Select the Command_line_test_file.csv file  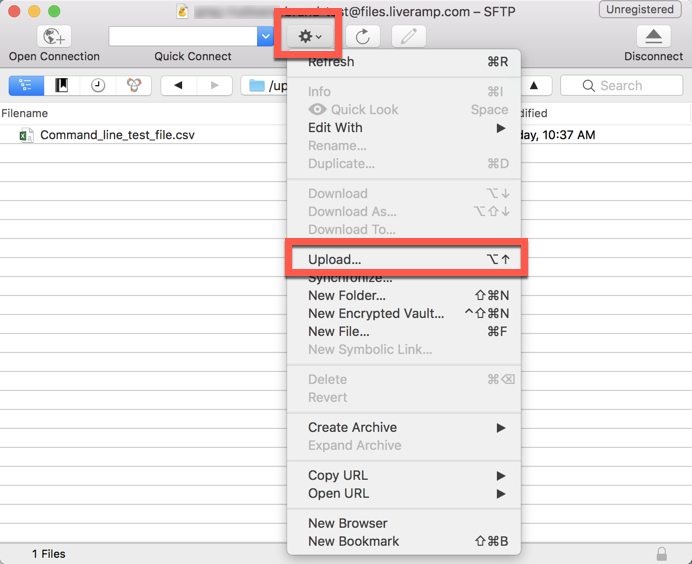[117, 135]
